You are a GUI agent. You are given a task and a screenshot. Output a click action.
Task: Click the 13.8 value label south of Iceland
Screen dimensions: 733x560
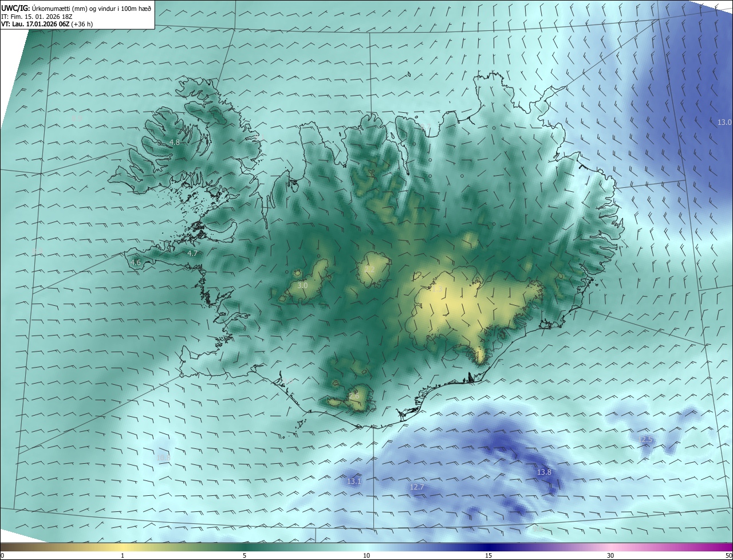[544, 472]
